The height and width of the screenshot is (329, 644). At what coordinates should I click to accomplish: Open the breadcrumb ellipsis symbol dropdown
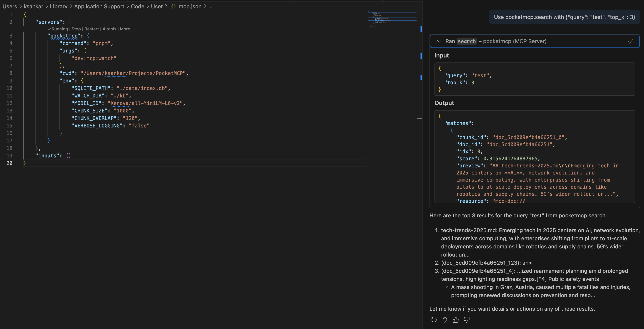(210, 6)
